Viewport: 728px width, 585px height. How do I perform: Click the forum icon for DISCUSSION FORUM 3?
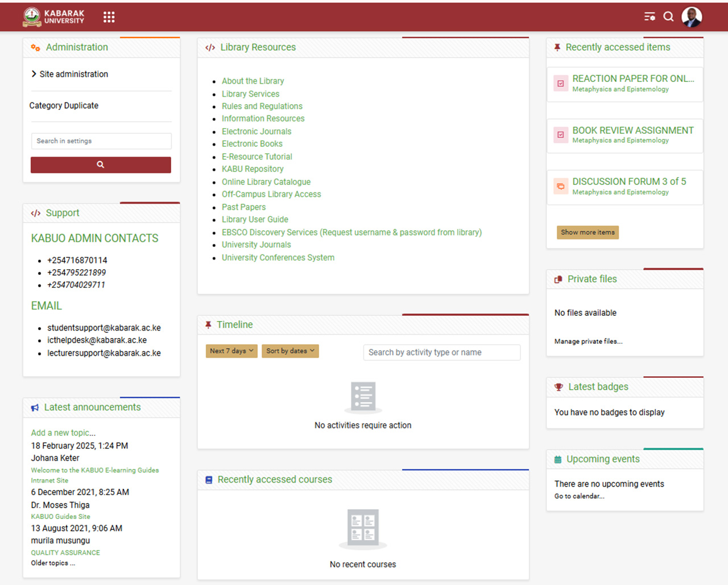[x=561, y=187]
